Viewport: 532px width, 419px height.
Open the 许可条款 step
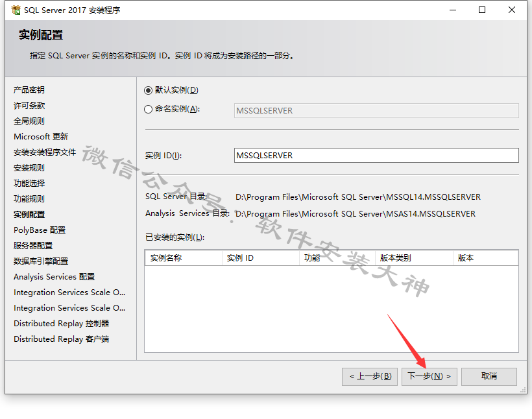coord(29,106)
